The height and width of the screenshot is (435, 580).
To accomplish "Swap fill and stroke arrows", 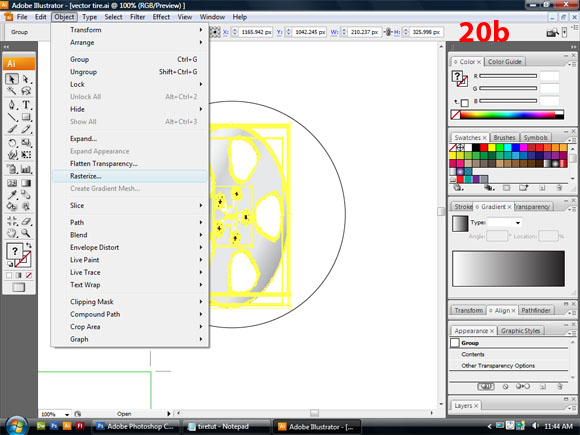I will coord(28,245).
